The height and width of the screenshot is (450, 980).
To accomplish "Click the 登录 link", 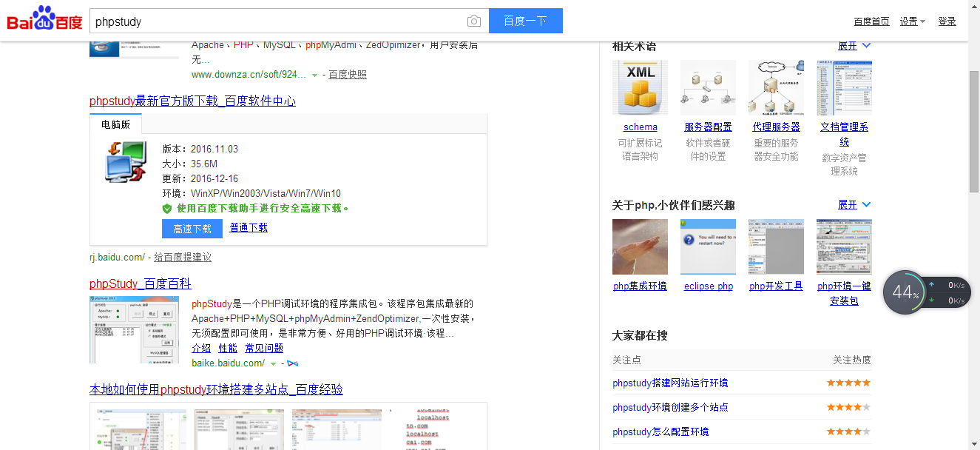I will point(947,21).
